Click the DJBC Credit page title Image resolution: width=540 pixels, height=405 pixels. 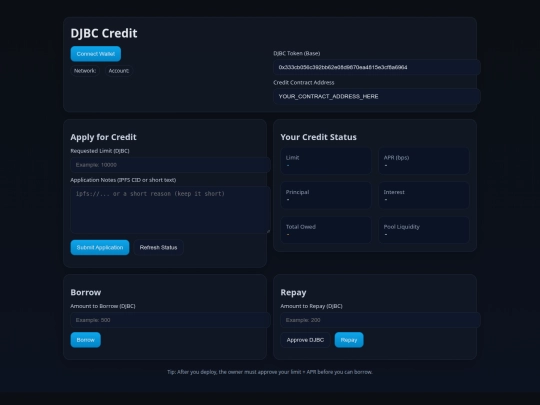click(104, 33)
